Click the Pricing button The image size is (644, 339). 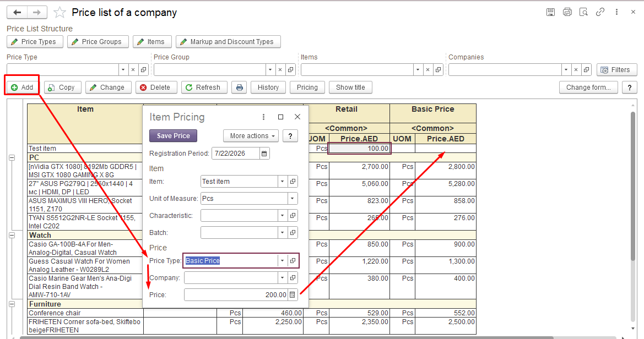pyautogui.click(x=307, y=88)
